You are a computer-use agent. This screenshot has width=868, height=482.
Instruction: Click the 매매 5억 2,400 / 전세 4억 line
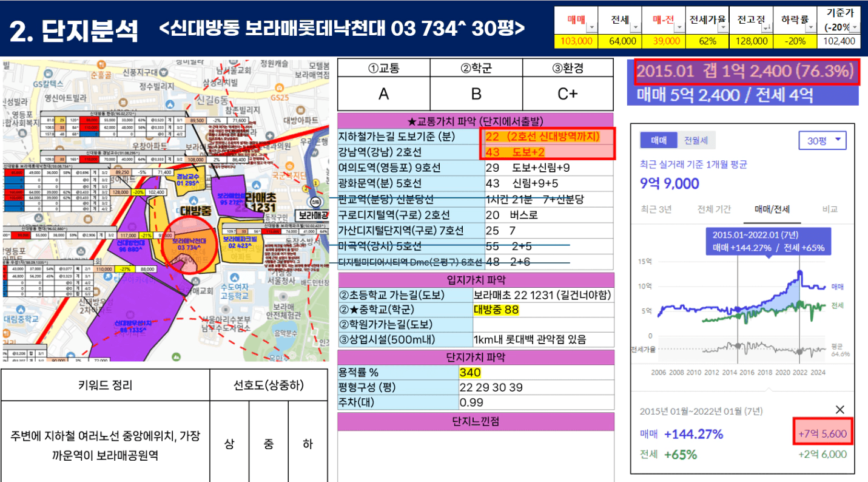click(x=725, y=95)
